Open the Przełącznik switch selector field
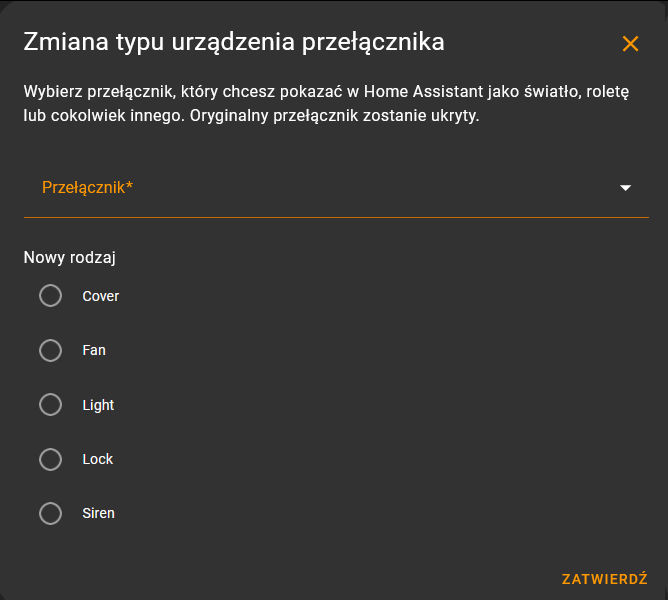Screen dimensions: 668x600 click(336, 188)
